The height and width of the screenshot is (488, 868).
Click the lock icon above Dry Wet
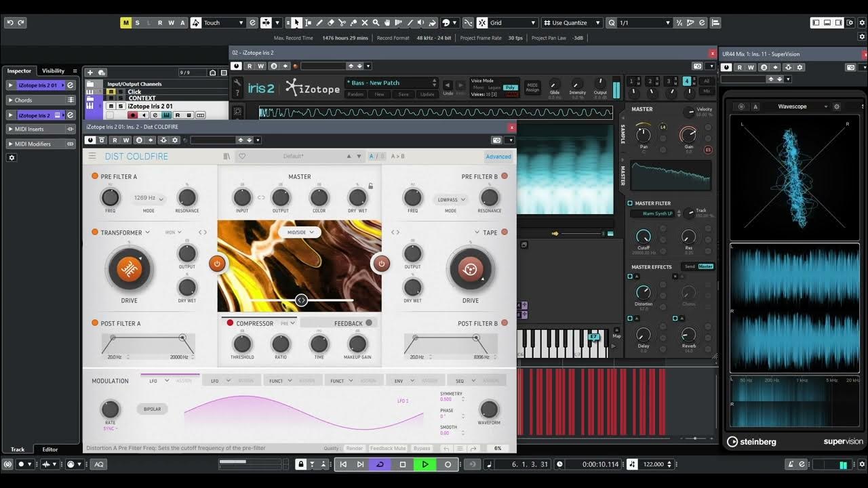pyautogui.click(x=370, y=186)
